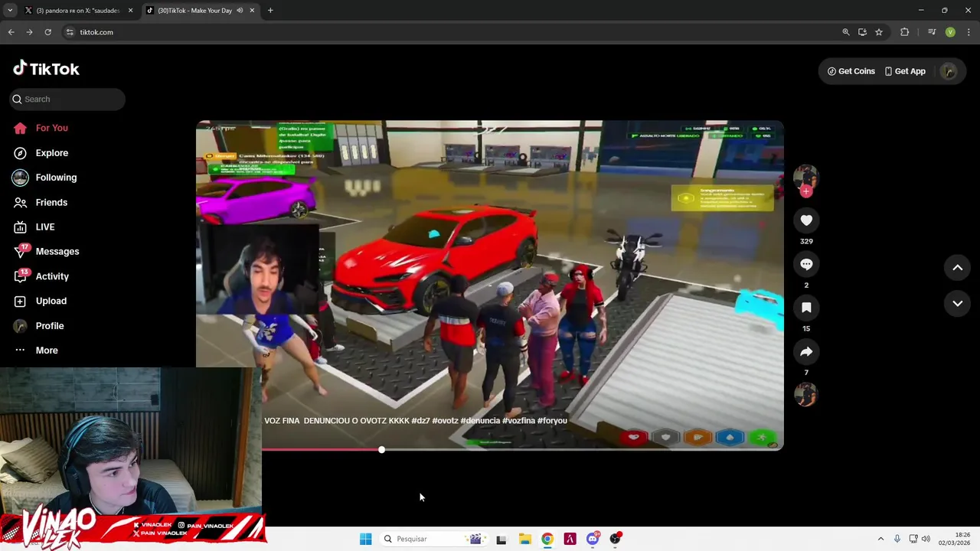Open Discord from the taskbar
Image resolution: width=980 pixels, height=551 pixels.
(x=593, y=539)
